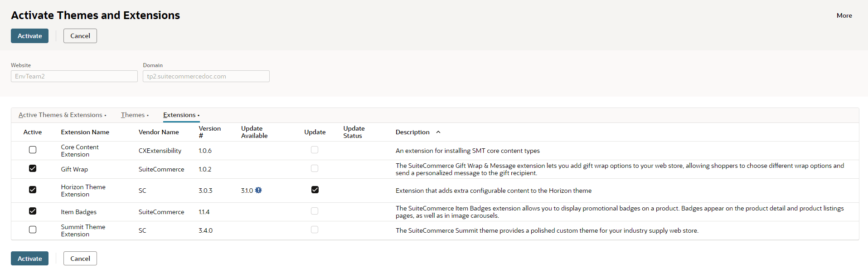The image size is (868, 279).
Task: Click the Update Available column header
Action: 254,132
